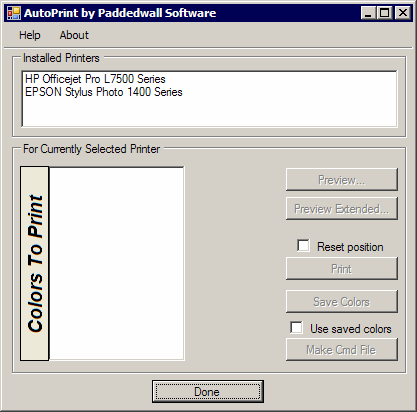Click inside the Colors To Print list
Screen dimensions: 417x412
click(116, 263)
